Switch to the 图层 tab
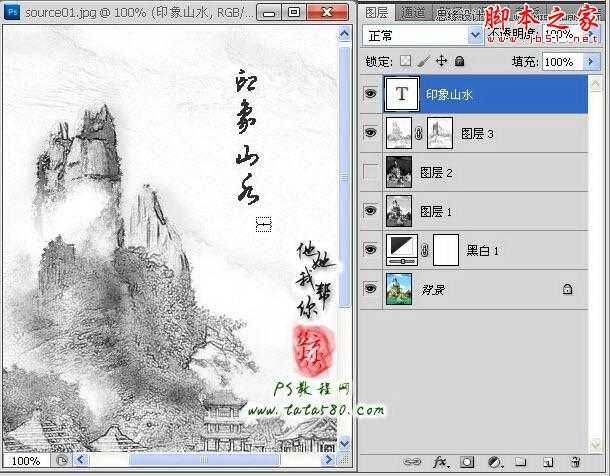This screenshot has width=610, height=476. 377,13
